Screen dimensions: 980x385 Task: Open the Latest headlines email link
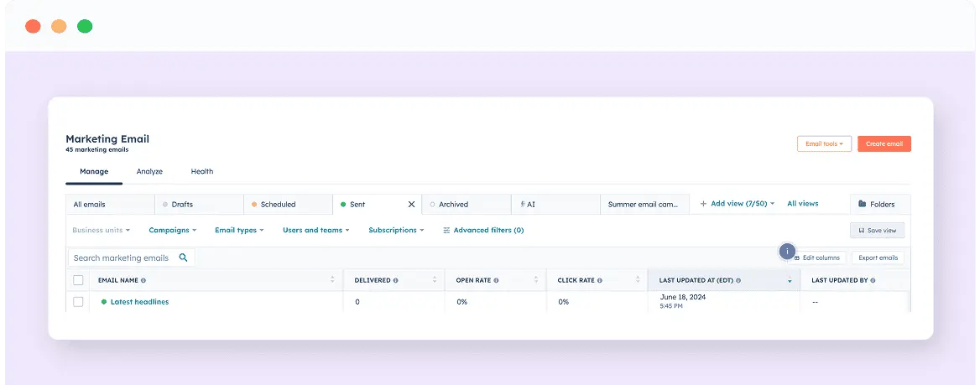[x=139, y=302]
